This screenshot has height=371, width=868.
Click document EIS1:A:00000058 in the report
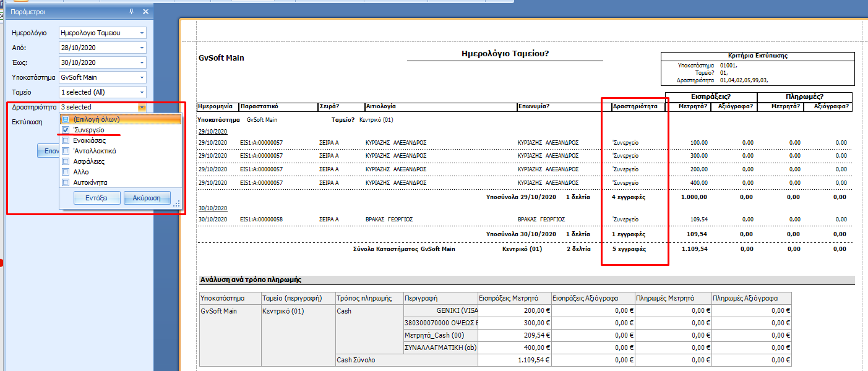[x=262, y=220]
